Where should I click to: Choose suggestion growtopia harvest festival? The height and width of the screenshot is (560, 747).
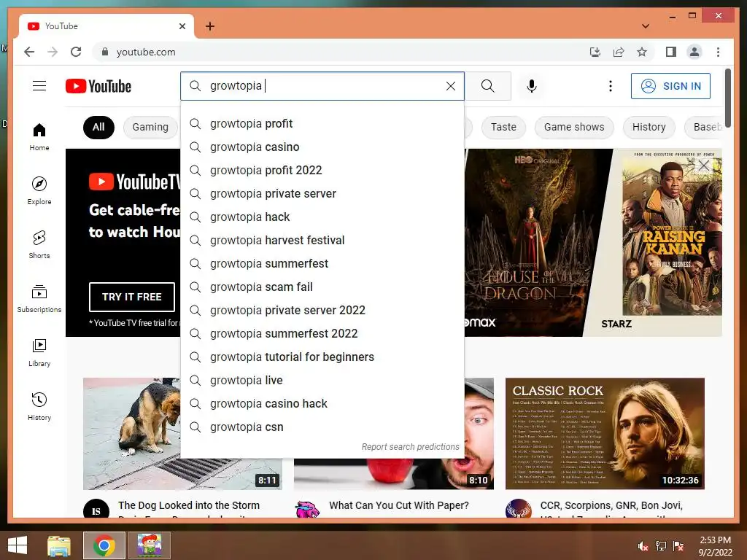click(x=322, y=241)
